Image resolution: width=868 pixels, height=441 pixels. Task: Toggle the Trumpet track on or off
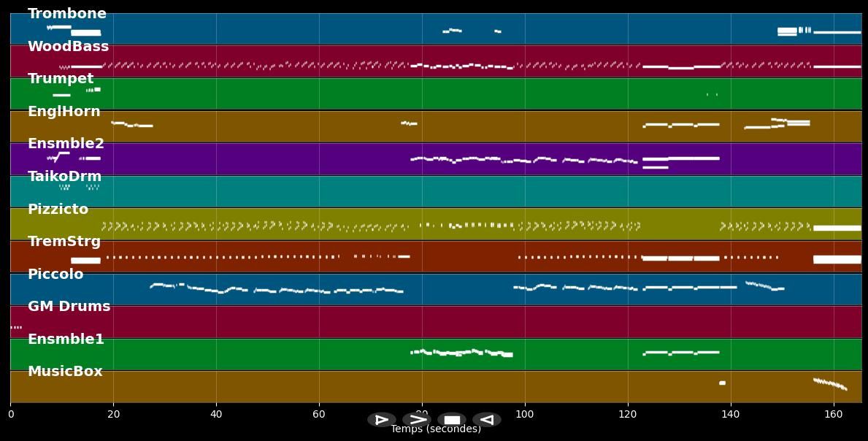[61, 78]
